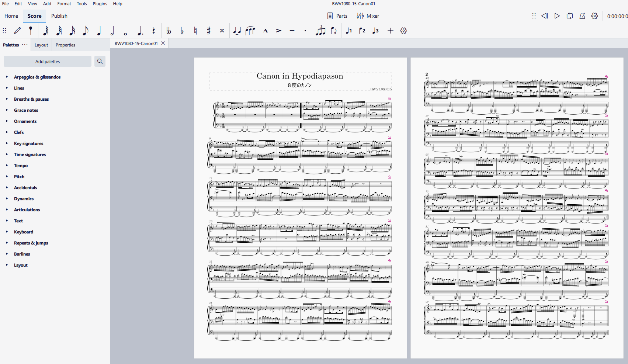Select voice 1
Viewport: 628px width, 364px height.
(349, 31)
